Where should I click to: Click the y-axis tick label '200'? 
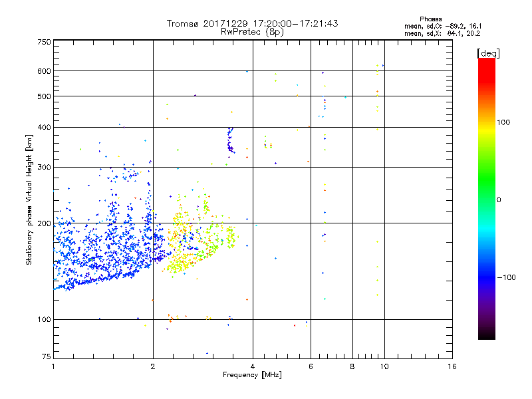45,223
